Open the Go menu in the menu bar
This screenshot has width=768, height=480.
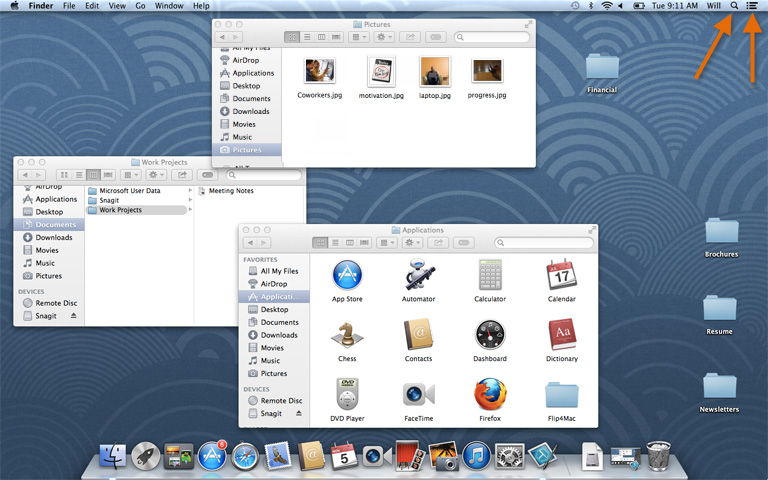(x=140, y=6)
